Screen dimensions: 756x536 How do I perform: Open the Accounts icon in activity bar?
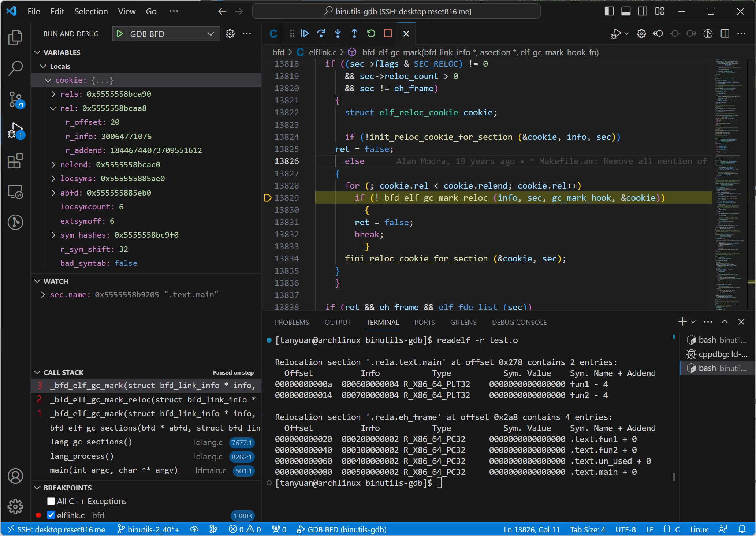click(x=15, y=476)
